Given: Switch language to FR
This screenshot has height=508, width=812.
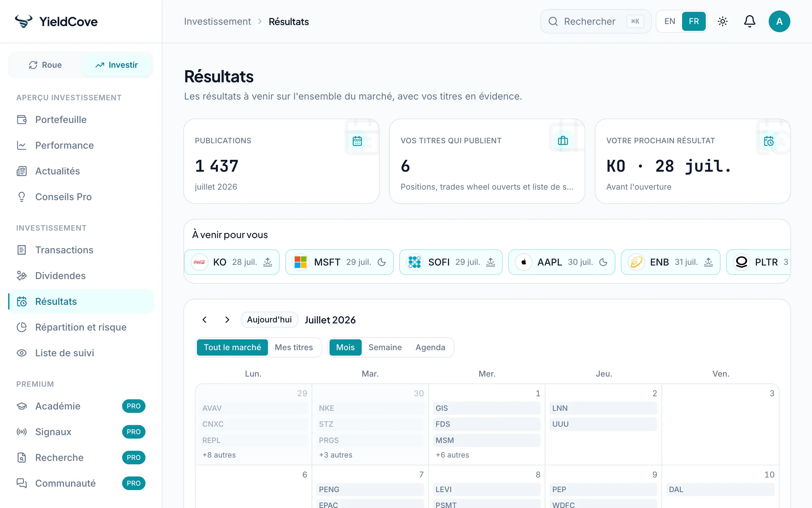Looking at the screenshot, I should click(x=694, y=21).
